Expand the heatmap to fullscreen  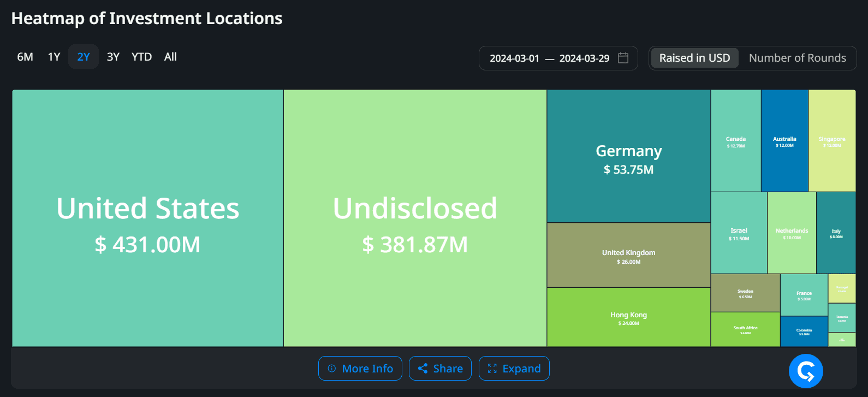(514, 369)
